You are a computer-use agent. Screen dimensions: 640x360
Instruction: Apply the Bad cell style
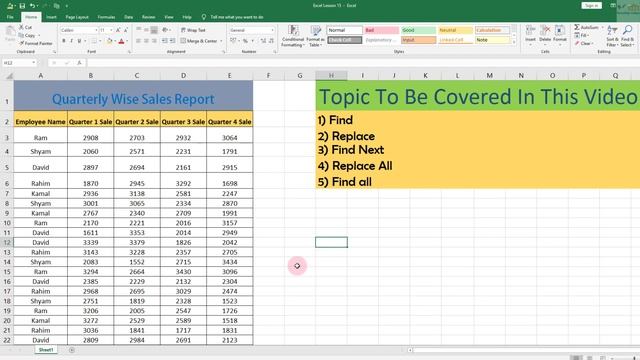(381, 30)
